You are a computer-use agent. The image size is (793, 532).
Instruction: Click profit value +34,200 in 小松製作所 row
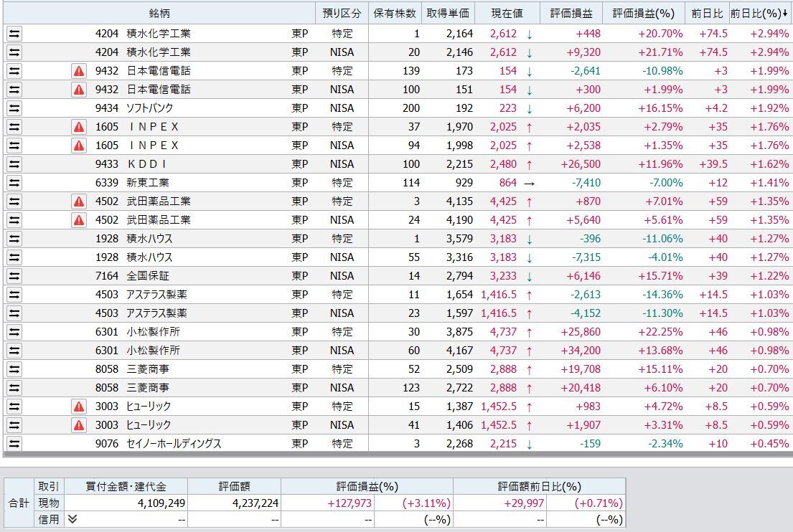pos(581,351)
